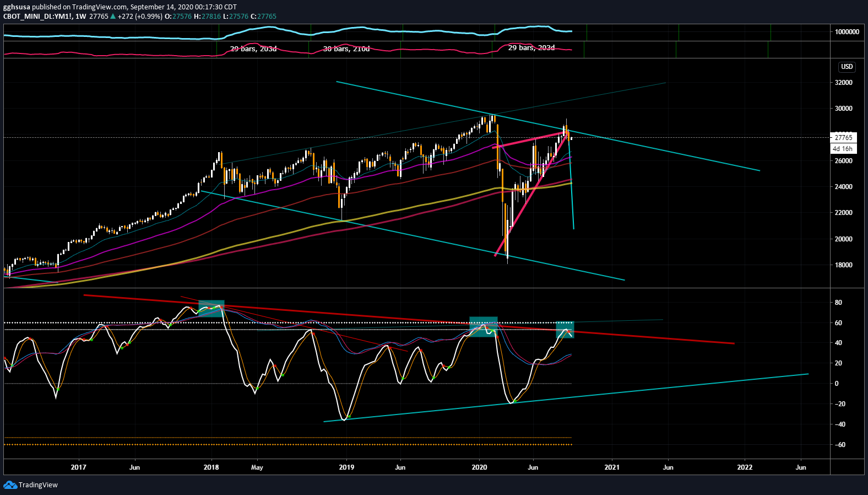Click the May time axis label
Image resolution: width=868 pixels, height=495 pixels.
click(x=257, y=467)
